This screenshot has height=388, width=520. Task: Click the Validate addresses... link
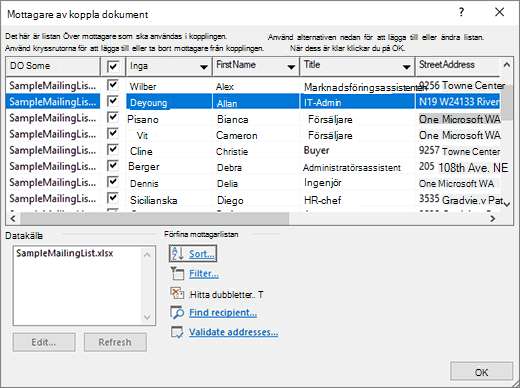[233, 332]
